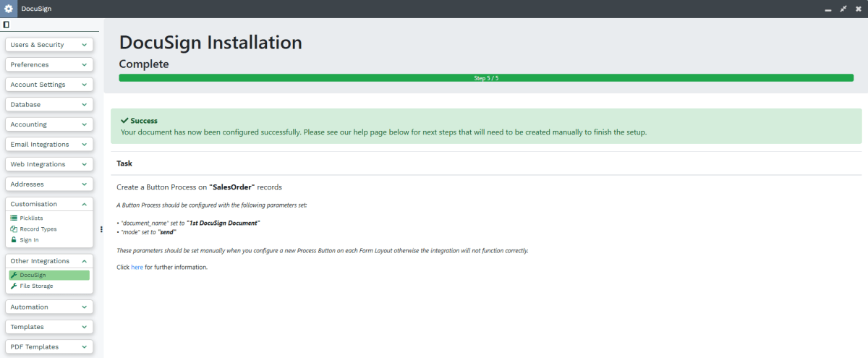
Task: Click the Step 5 / 5 progress bar
Action: coord(486,77)
